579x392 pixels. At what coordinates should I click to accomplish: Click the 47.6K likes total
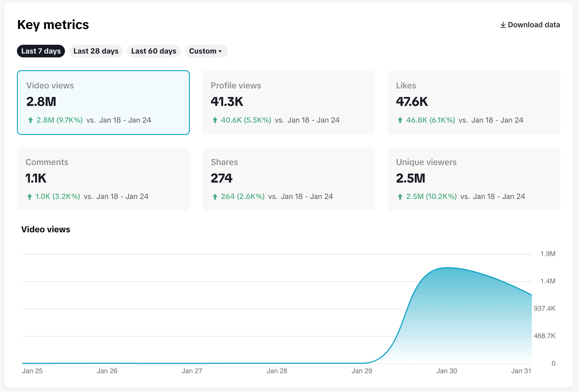412,102
